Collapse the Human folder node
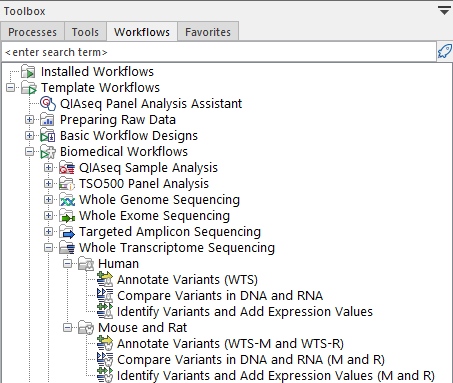 point(67,264)
